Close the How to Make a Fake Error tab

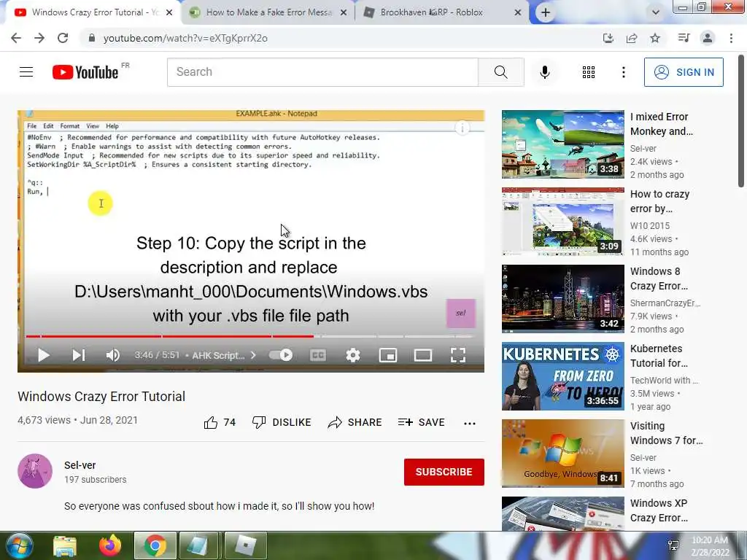[344, 12]
